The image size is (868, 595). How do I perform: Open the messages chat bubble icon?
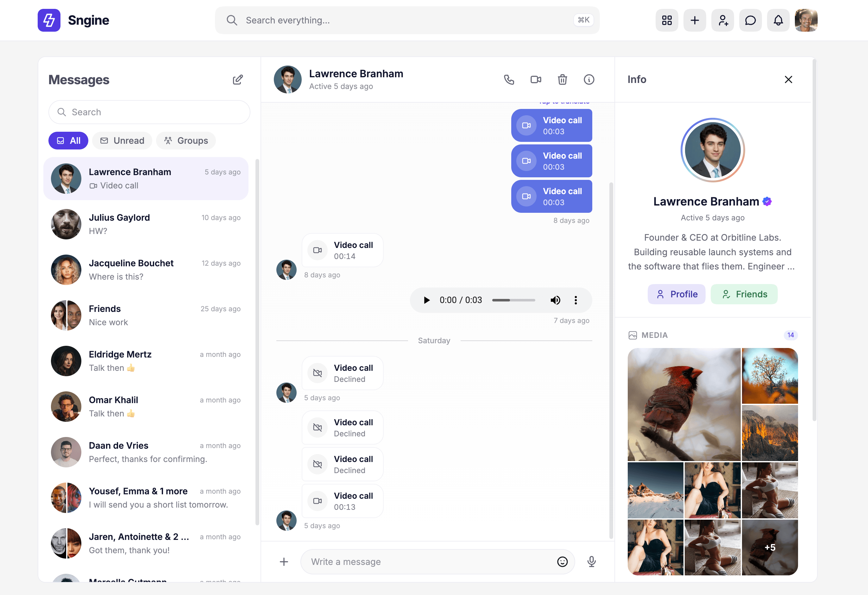[750, 20]
